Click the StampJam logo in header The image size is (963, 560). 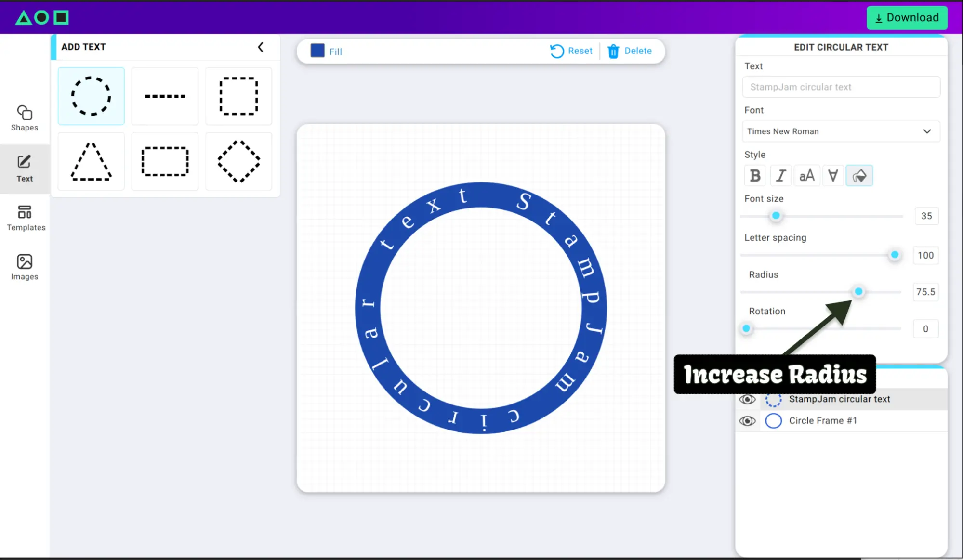coord(42,18)
